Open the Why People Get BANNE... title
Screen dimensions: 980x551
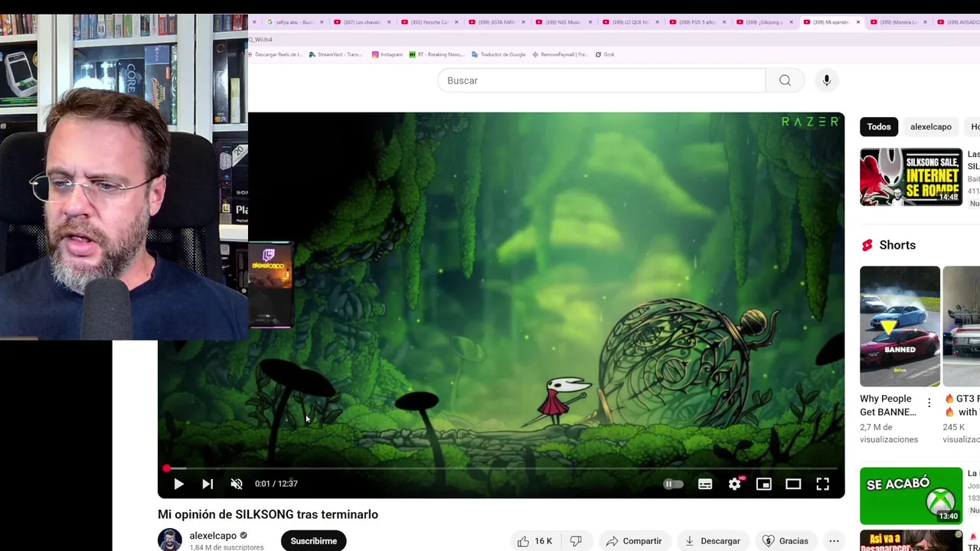[888, 406]
